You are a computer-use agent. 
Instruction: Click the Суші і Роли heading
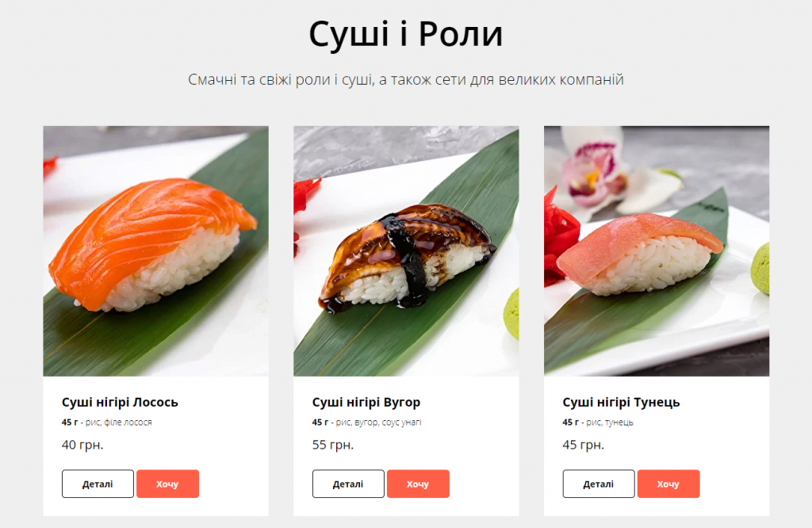[406, 34]
